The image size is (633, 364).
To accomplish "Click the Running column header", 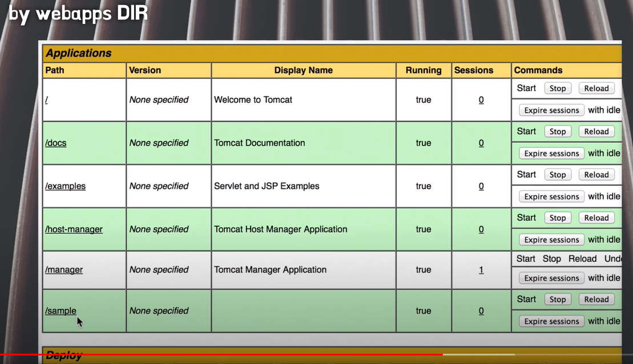I will [424, 70].
